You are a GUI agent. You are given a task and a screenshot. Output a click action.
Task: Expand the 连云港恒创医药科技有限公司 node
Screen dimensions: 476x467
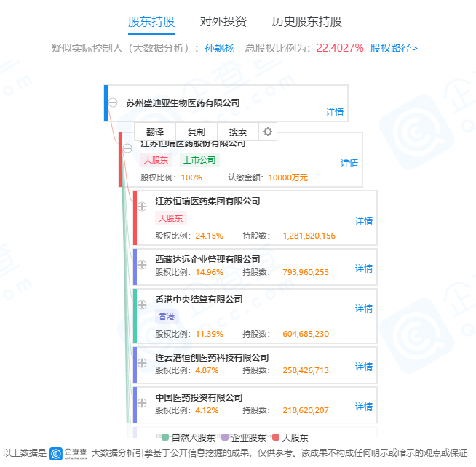click(x=142, y=363)
